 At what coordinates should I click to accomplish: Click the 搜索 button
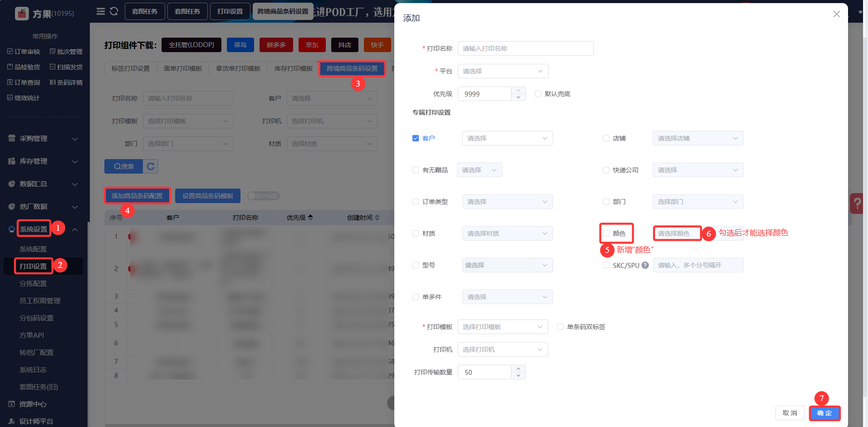(124, 166)
